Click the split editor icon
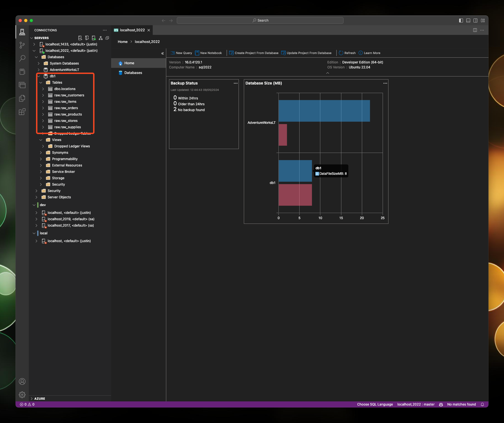The height and width of the screenshot is (423, 504). point(475,30)
